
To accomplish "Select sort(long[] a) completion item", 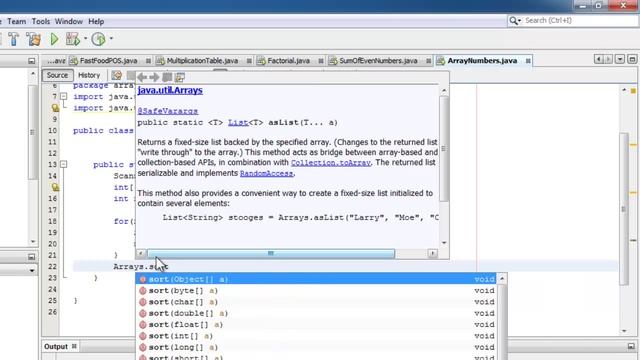I will [x=316, y=347].
